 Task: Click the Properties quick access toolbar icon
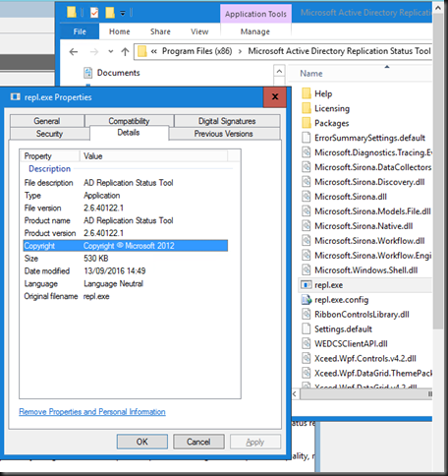94,13
